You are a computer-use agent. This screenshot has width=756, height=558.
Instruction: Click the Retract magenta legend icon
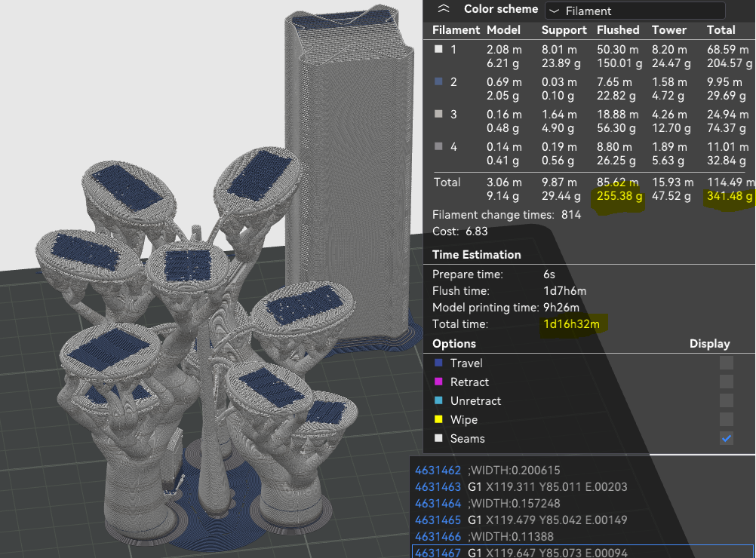438,382
